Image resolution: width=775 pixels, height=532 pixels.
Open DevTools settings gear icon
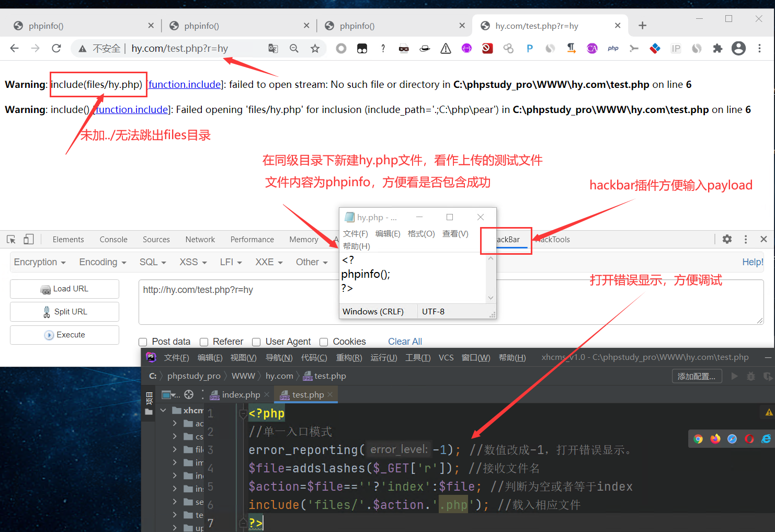coord(727,239)
